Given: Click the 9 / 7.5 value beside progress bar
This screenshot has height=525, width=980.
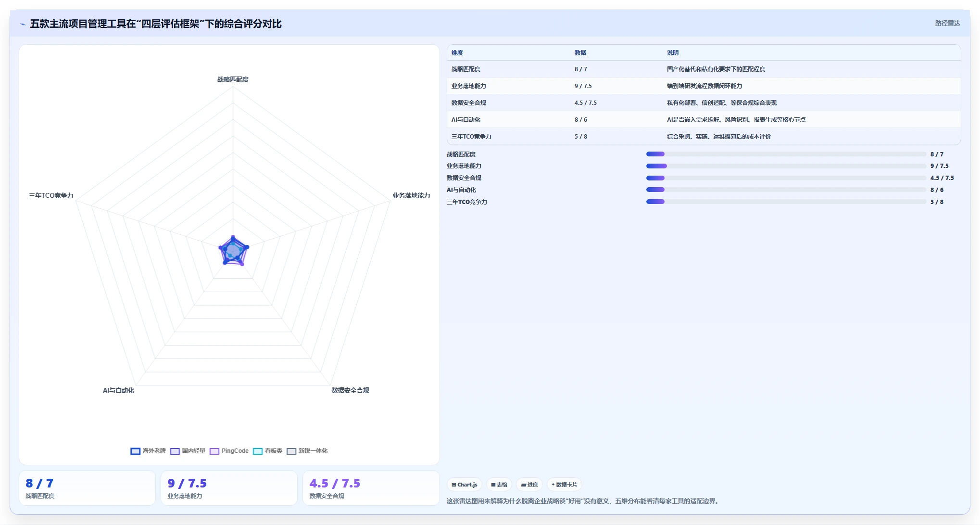Looking at the screenshot, I should 940,166.
